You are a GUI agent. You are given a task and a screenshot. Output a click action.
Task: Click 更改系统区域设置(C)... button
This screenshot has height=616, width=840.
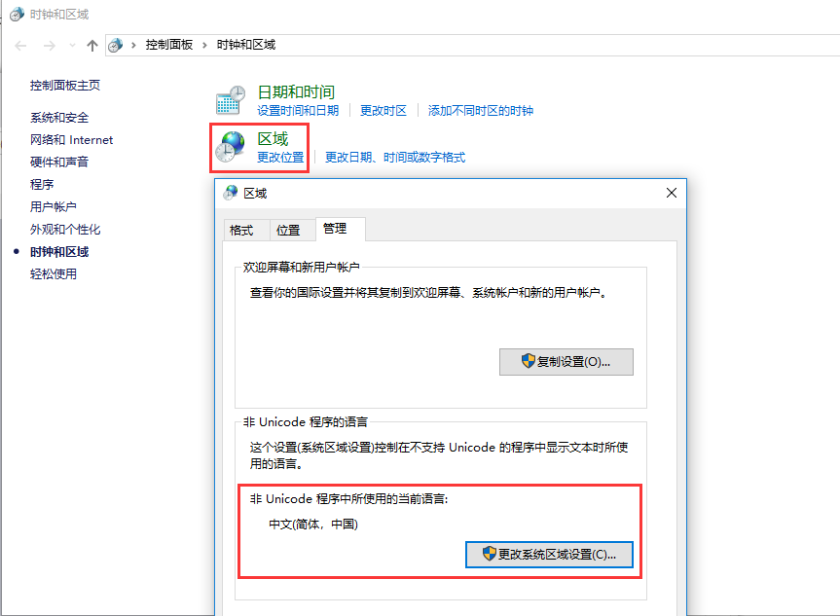(549, 554)
